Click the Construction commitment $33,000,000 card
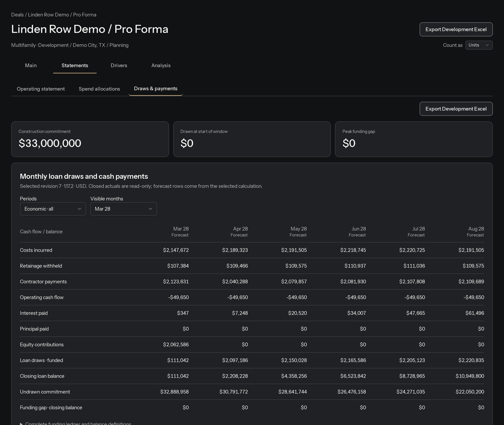Image resolution: width=504 pixels, height=425 pixels. point(90,139)
